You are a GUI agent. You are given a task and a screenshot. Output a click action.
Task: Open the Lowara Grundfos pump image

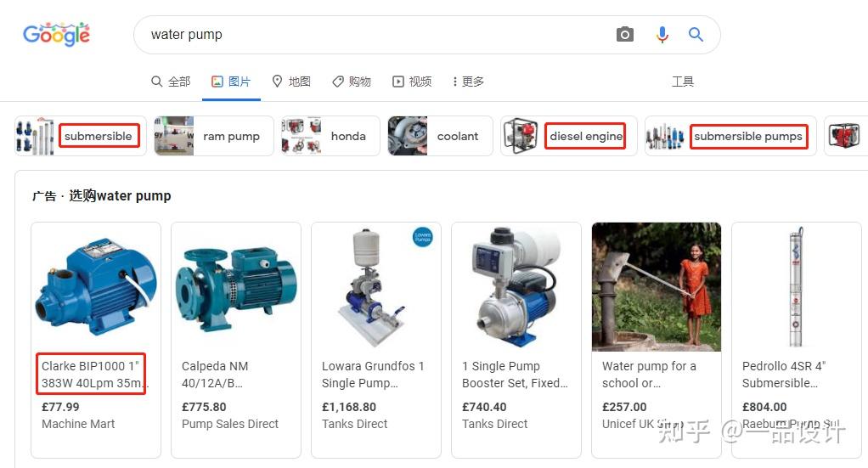click(376, 287)
